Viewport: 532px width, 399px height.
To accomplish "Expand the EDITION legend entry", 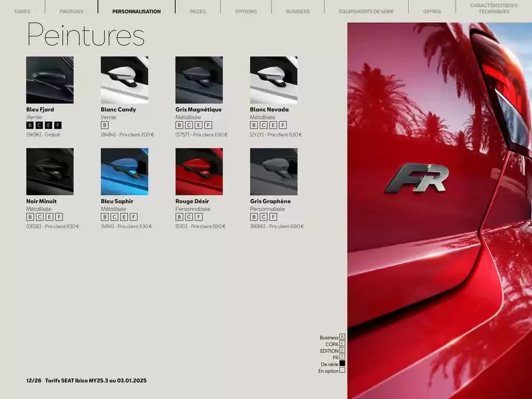I will [x=341, y=351].
